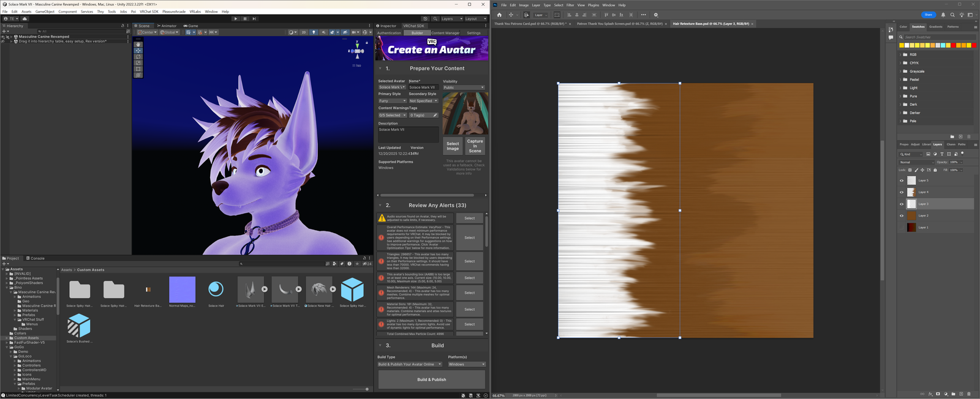Screen dimensions: 980x399
Task: Switch to the Content Manager tab
Action: pyautogui.click(x=445, y=33)
